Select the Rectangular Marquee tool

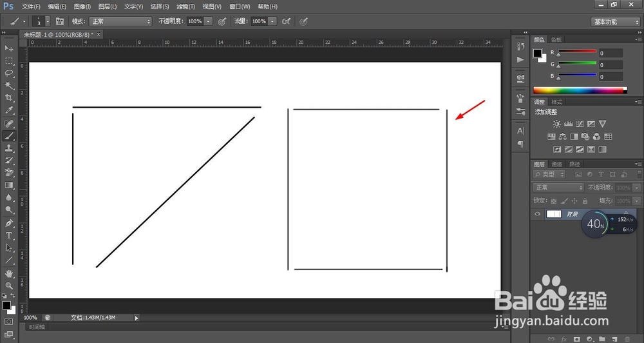click(x=8, y=61)
